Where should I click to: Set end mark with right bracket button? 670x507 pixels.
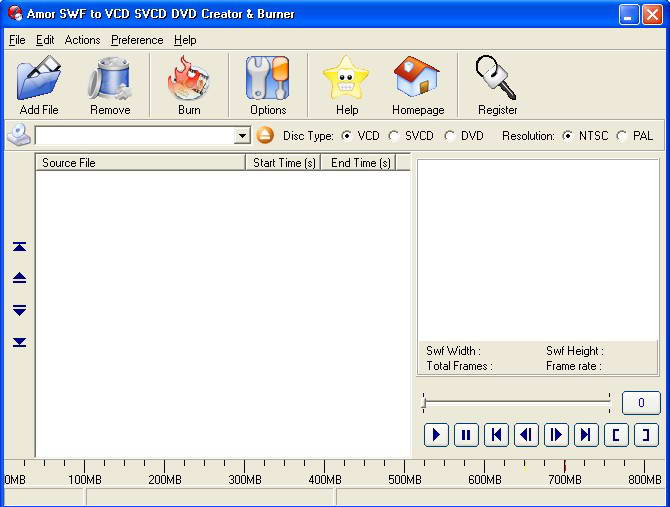[x=646, y=435]
